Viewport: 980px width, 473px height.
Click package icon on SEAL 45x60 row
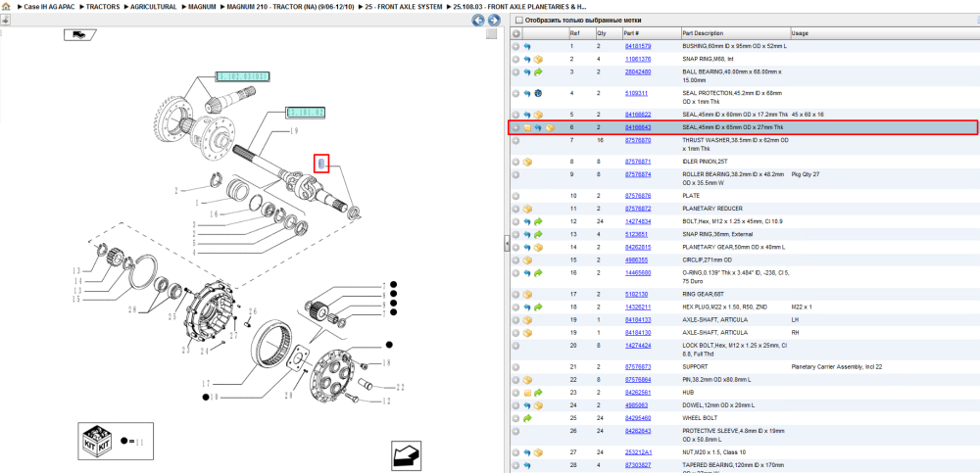coord(538,115)
